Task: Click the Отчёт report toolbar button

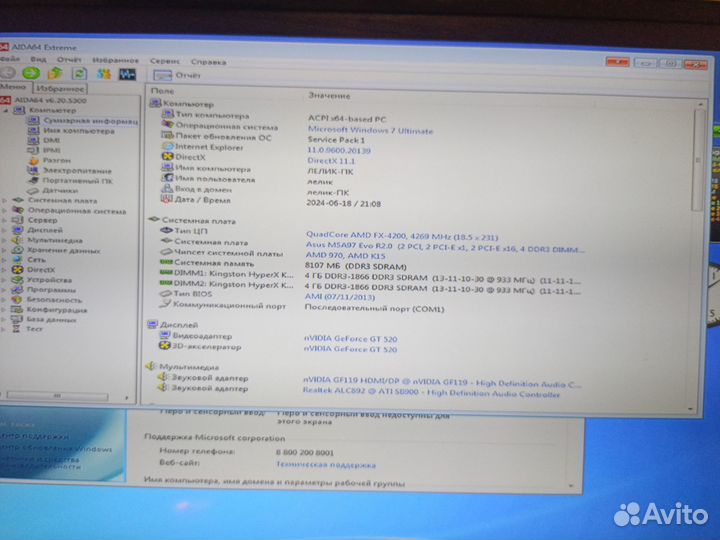Action: point(177,75)
